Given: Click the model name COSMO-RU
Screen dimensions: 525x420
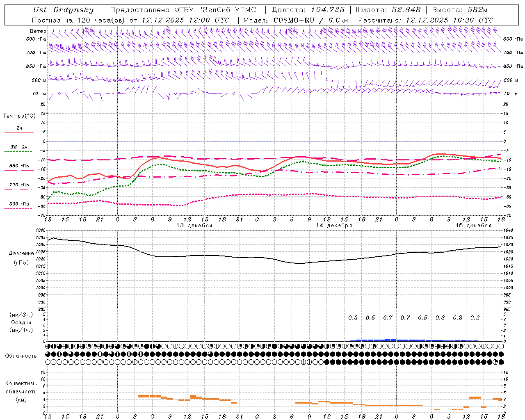Looking at the screenshot, I should (x=294, y=20).
